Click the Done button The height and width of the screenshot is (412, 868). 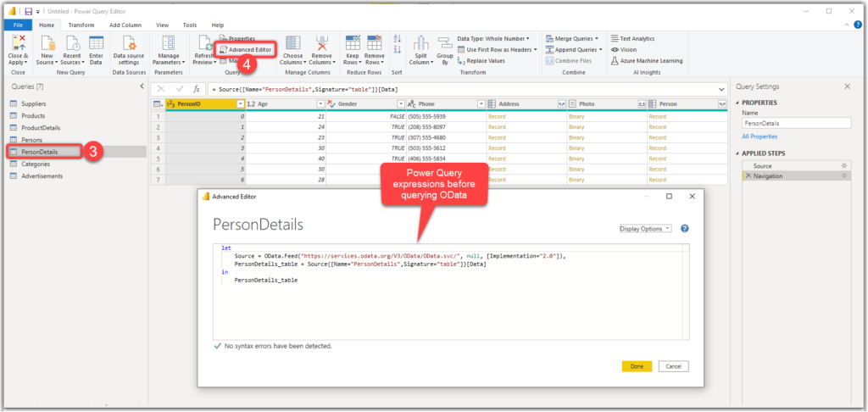[x=637, y=366]
